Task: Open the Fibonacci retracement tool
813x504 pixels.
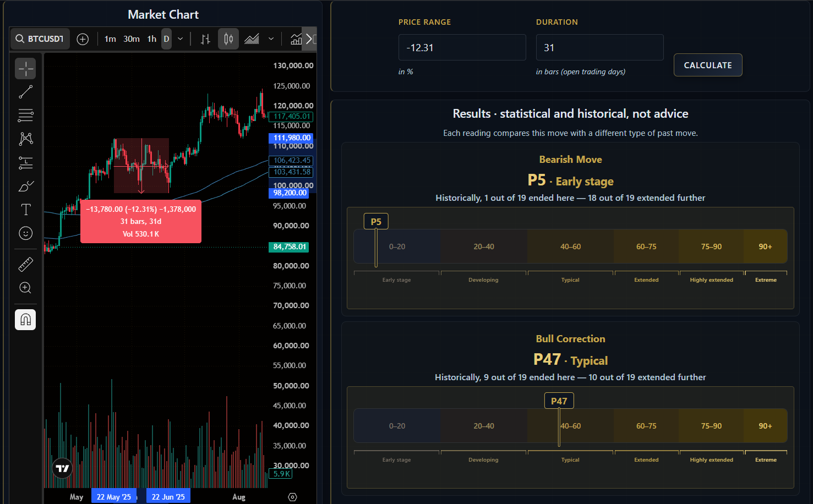Action: [x=25, y=115]
